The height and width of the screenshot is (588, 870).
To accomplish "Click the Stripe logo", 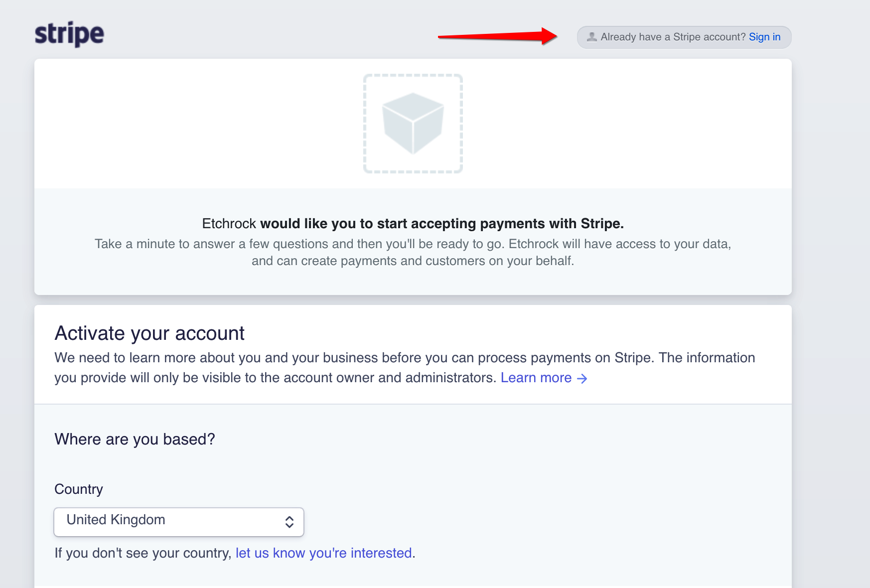I will (x=69, y=34).
